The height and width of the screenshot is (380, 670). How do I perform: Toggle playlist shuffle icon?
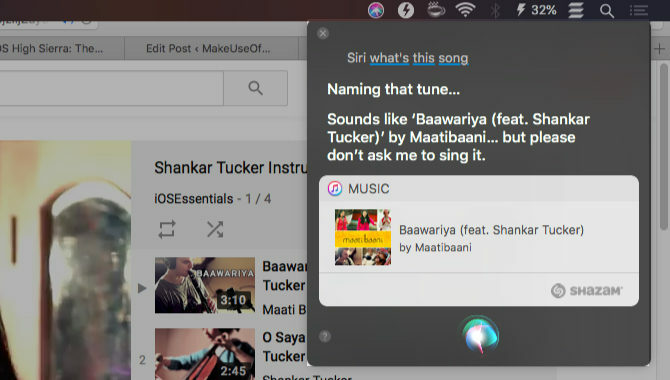[215, 229]
